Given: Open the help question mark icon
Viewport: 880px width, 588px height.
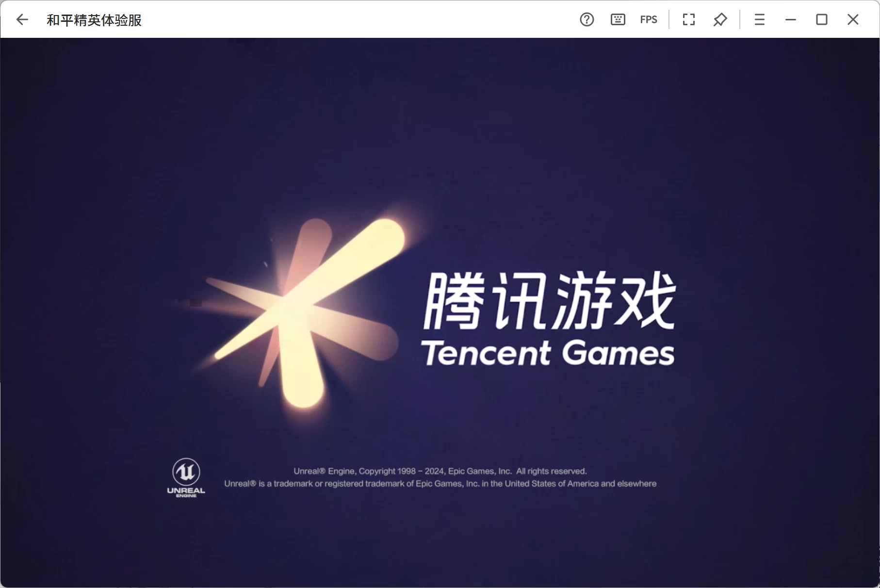Looking at the screenshot, I should 587,19.
